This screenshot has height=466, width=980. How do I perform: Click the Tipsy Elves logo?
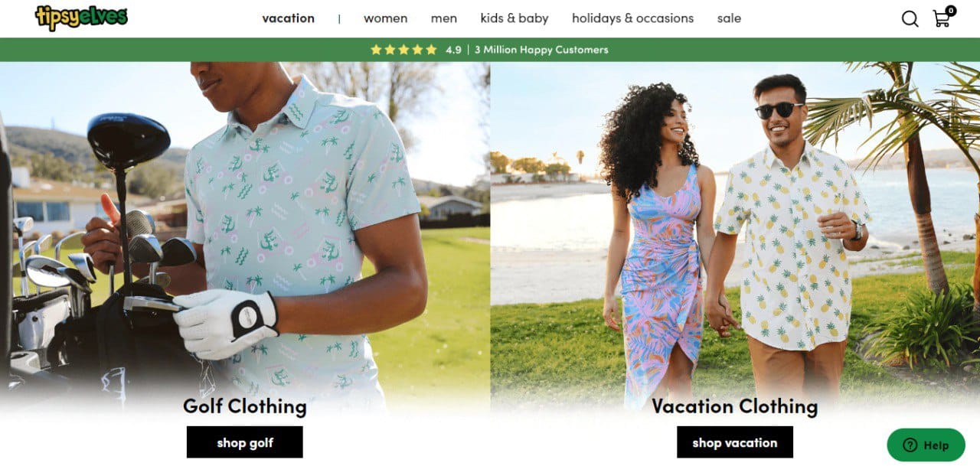point(81,18)
